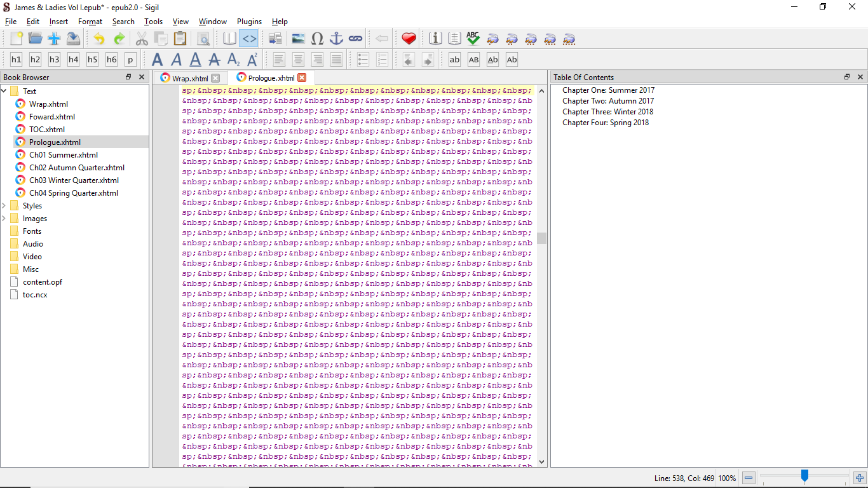This screenshot has width=868, height=488.
Task: Float the Book Browser panel
Action: [128, 77]
